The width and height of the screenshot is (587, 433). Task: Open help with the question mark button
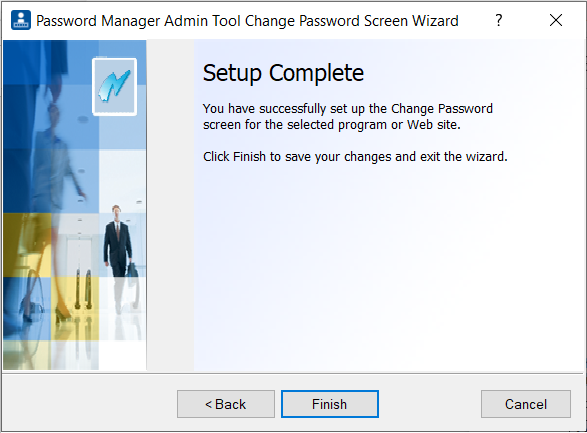click(x=498, y=20)
